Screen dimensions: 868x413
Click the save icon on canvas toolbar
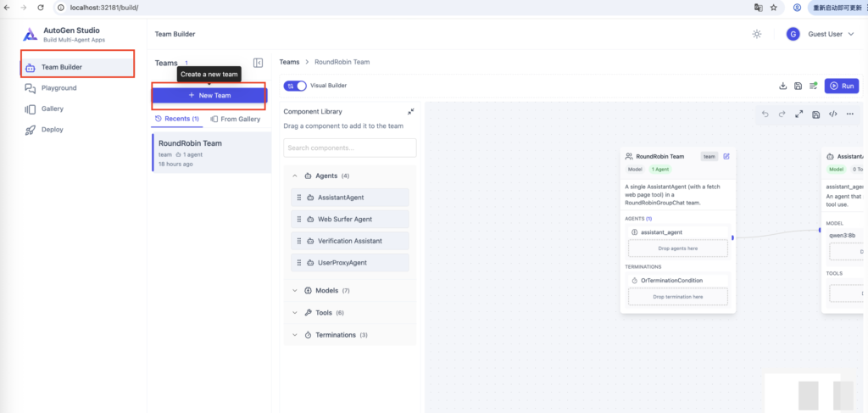(x=816, y=114)
